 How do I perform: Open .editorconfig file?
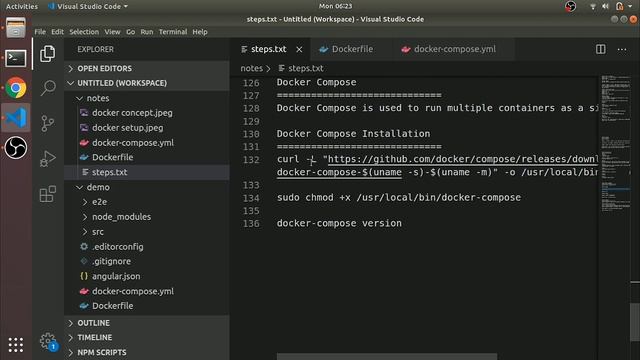118,247
